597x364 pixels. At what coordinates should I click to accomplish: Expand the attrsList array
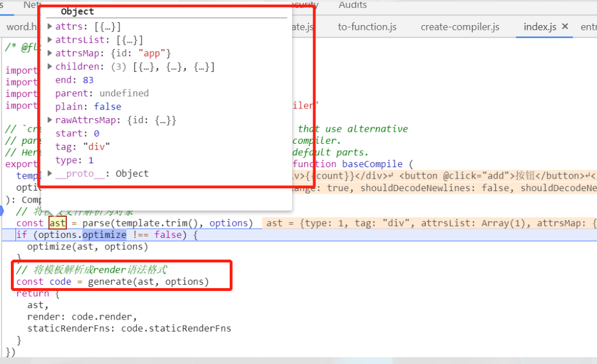click(x=50, y=40)
